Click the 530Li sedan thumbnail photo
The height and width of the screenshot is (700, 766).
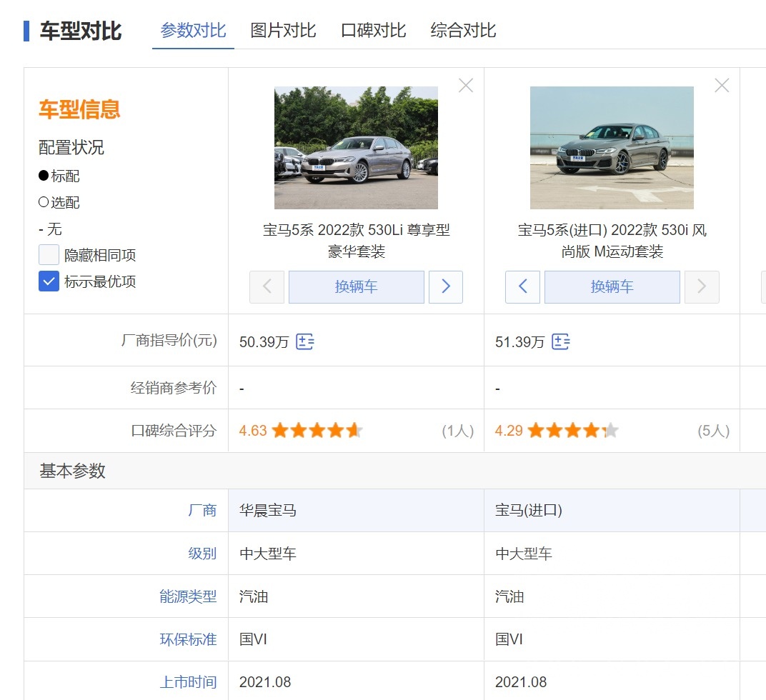coord(356,147)
